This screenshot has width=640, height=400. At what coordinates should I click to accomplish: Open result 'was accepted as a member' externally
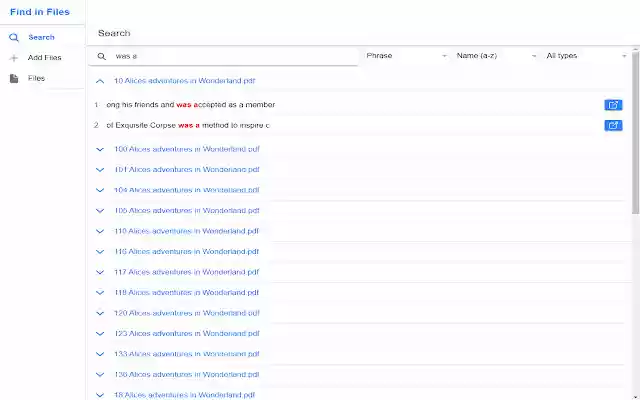tap(613, 105)
